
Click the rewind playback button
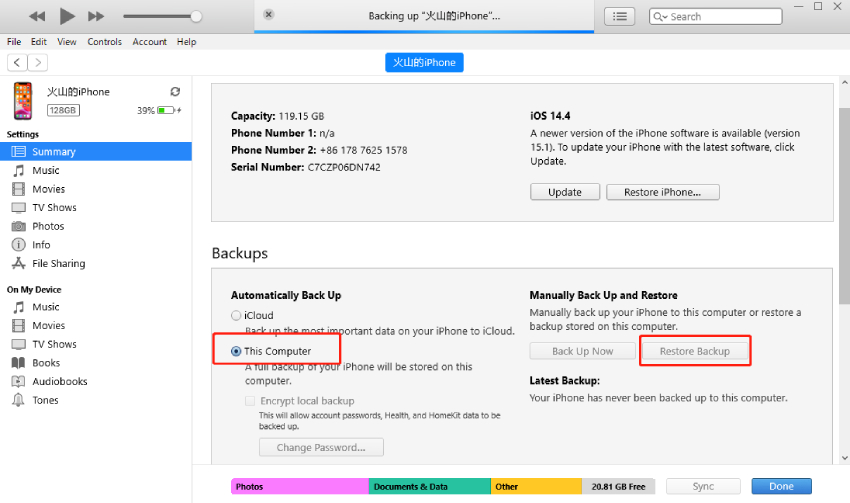point(37,16)
